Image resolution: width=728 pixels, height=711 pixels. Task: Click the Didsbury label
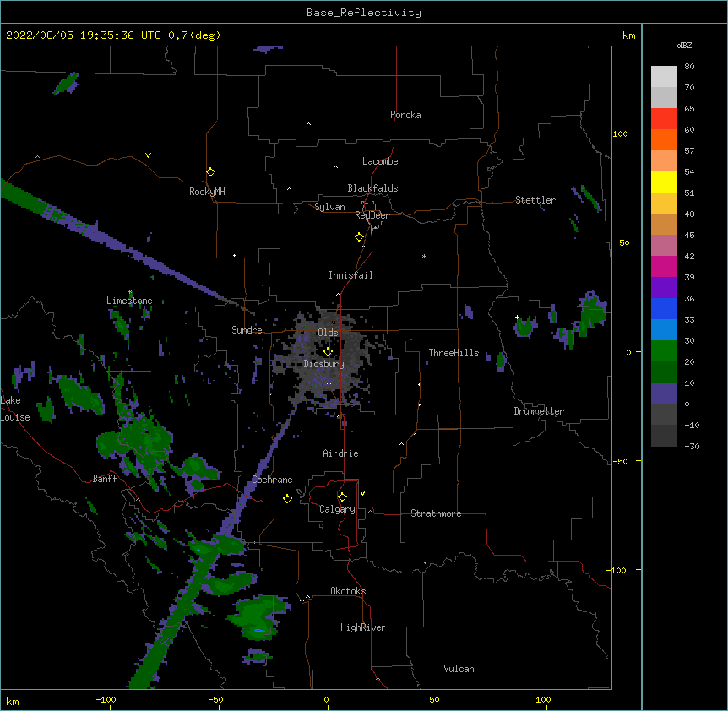click(323, 364)
